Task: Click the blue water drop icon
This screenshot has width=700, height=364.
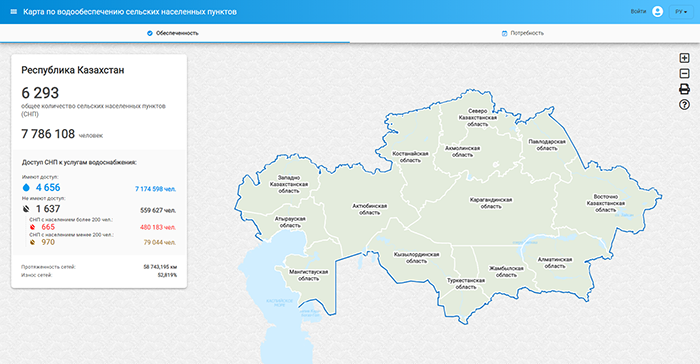Action: pos(26,188)
